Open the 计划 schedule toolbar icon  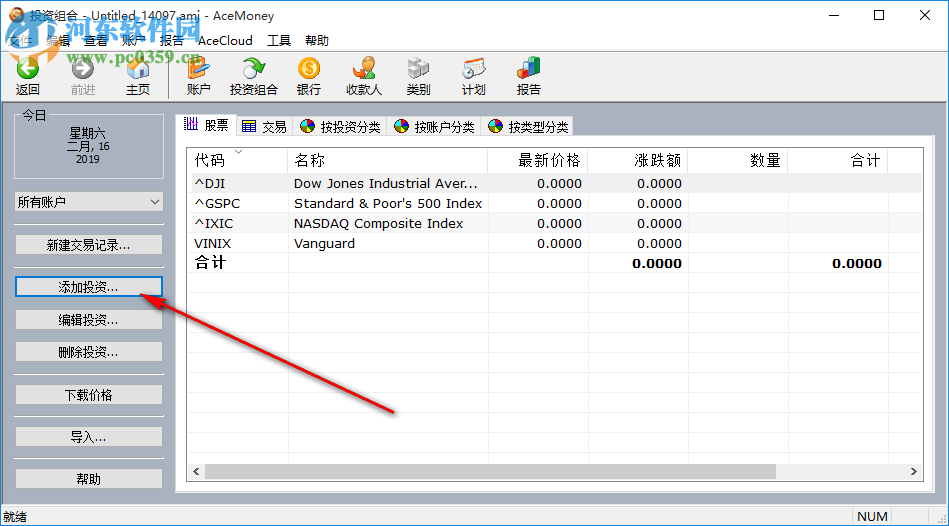click(473, 76)
